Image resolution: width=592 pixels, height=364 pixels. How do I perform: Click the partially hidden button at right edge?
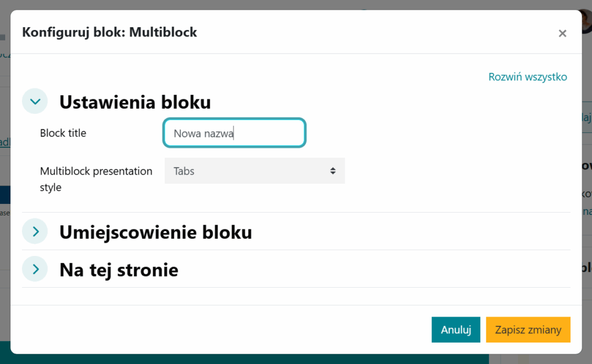tap(586, 117)
